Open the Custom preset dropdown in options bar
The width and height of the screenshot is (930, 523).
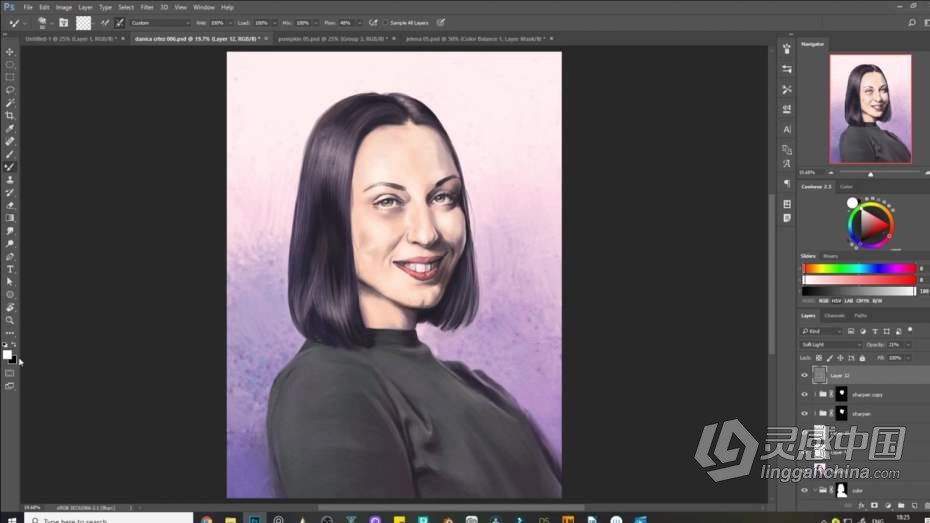point(160,22)
